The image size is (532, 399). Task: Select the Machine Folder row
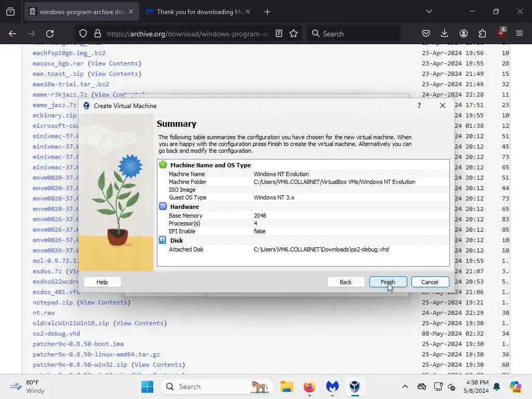(x=303, y=182)
